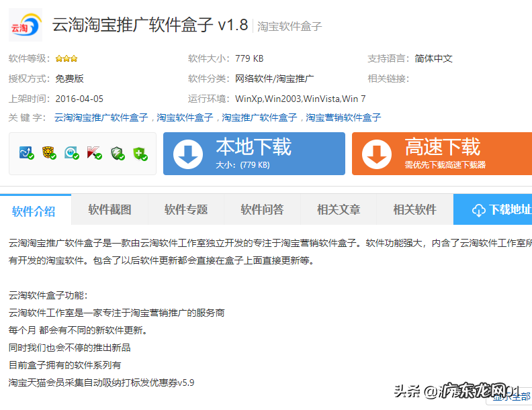Viewport: 532px width, 410px height.
Task: Click the dark green shield lightning badge
Action: [x=118, y=153]
